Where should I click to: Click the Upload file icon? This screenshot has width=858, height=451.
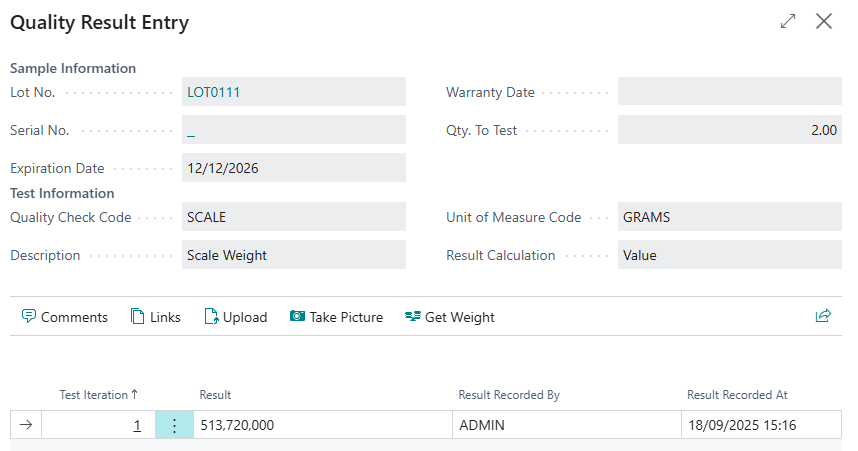211,317
